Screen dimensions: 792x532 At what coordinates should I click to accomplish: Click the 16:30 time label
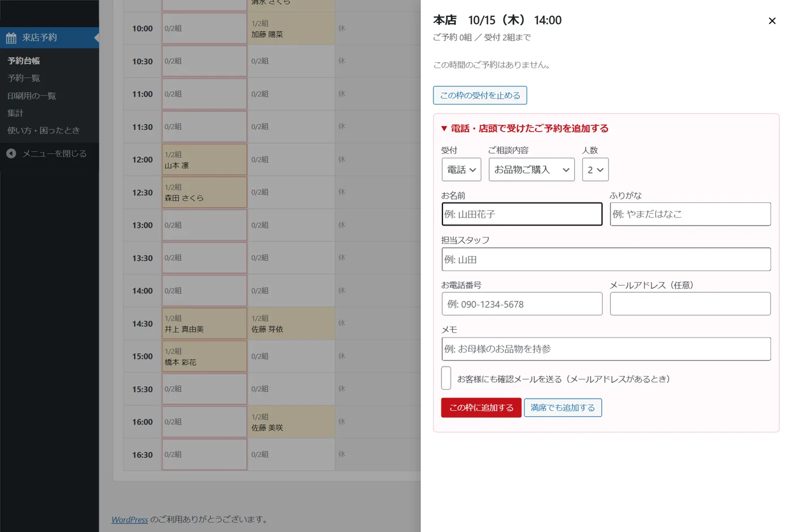[x=143, y=455]
